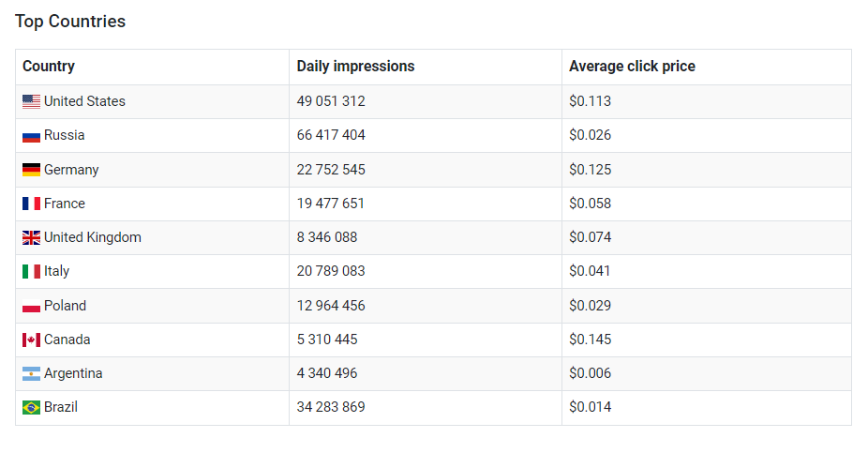
Task: Click the Germany flag icon
Action: coord(31,170)
